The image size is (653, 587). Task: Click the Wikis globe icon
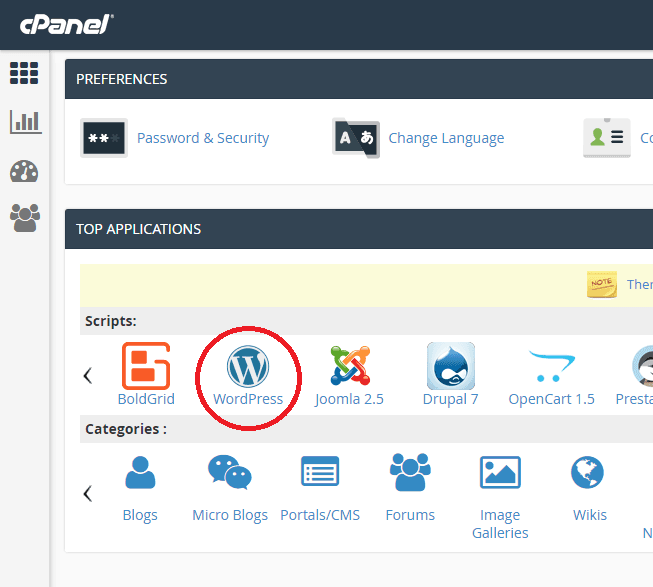(x=587, y=472)
